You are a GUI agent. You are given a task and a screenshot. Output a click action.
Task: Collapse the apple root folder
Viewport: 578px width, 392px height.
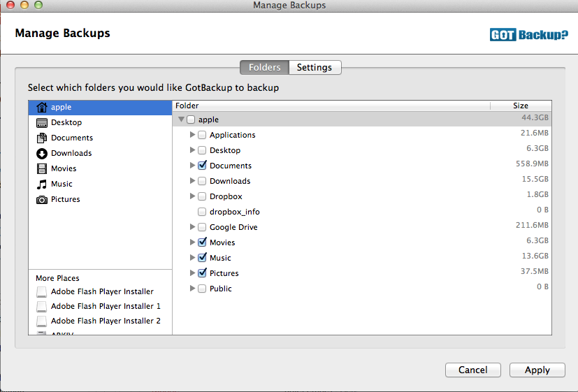(x=182, y=119)
